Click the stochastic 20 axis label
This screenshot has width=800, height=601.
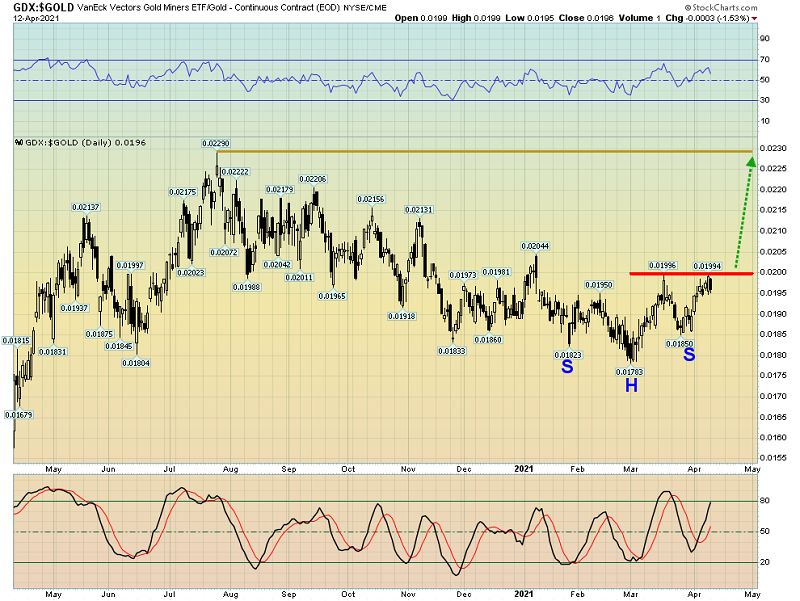point(765,562)
